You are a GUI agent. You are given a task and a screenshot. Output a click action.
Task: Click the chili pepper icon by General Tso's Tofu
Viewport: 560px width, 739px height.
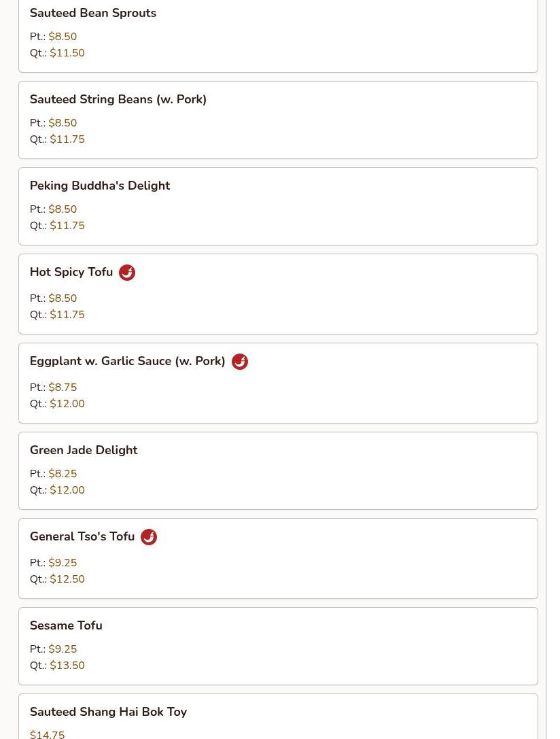[x=149, y=537]
